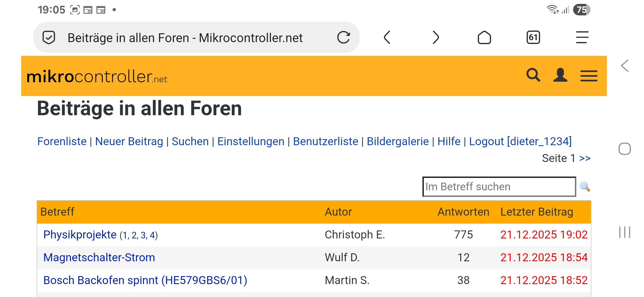Open the tab switcher showing 61
Image resolution: width=644 pixels, height=297 pixels.
pos(533,37)
